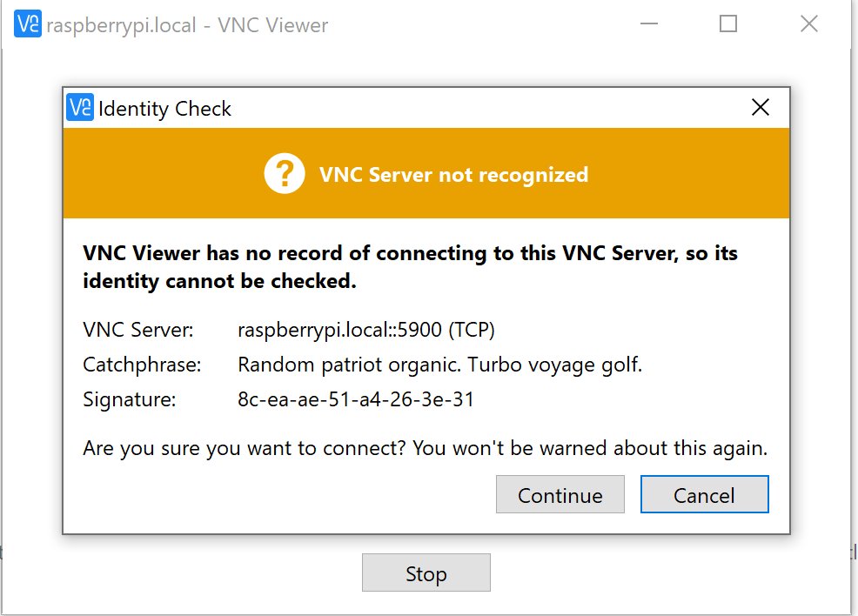Close the main VNC Viewer window
This screenshot has width=858, height=616.
click(809, 24)
